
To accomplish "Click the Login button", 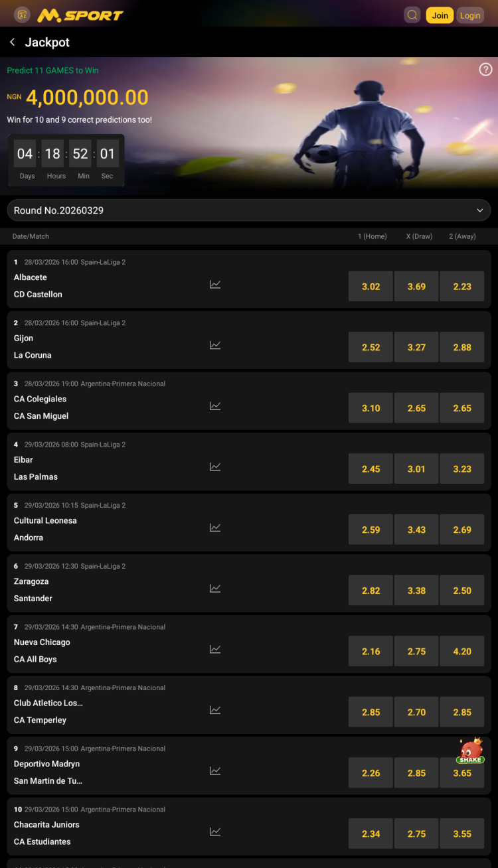I will [470, 15].
